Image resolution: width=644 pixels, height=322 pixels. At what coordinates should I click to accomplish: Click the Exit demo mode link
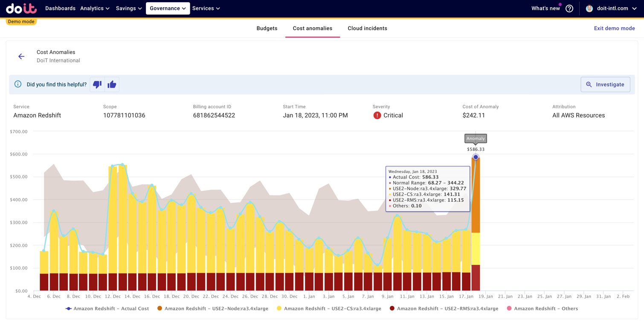tap(614, 29)
